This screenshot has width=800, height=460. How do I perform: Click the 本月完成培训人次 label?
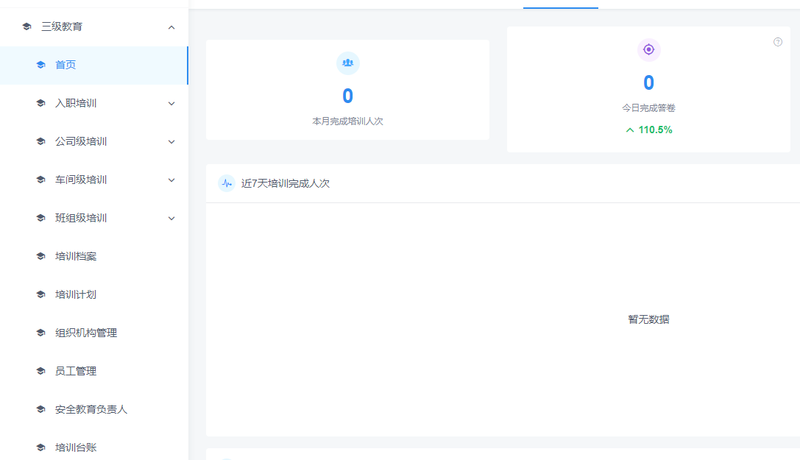tap(347, 121)
